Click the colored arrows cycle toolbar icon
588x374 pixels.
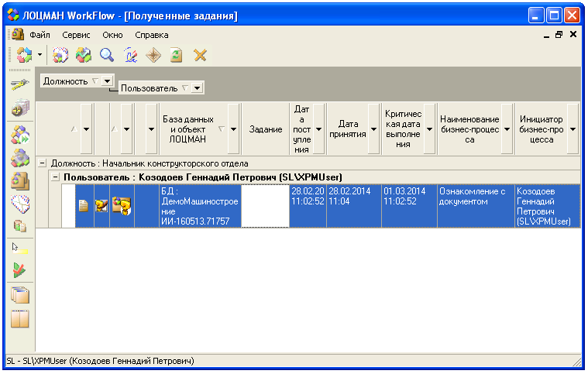[x=24, y=55]
